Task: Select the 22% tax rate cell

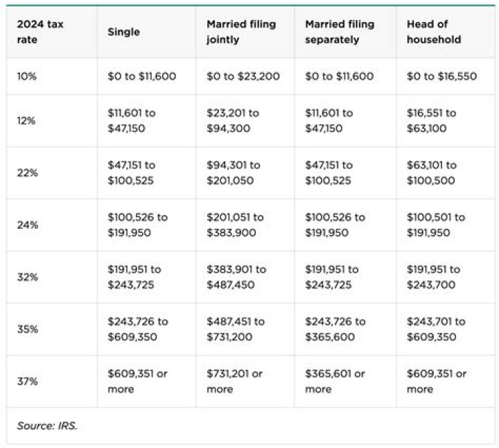Action: [27, 173]
